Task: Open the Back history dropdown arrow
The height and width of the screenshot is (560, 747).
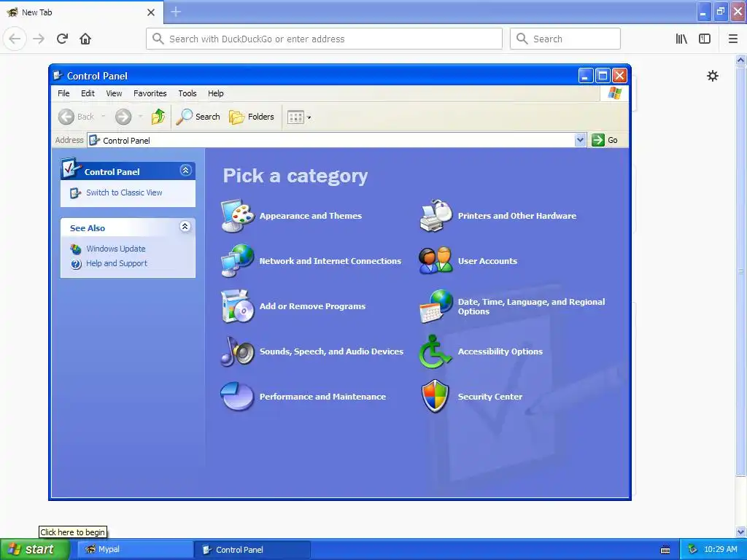Action: pos(104,117)
